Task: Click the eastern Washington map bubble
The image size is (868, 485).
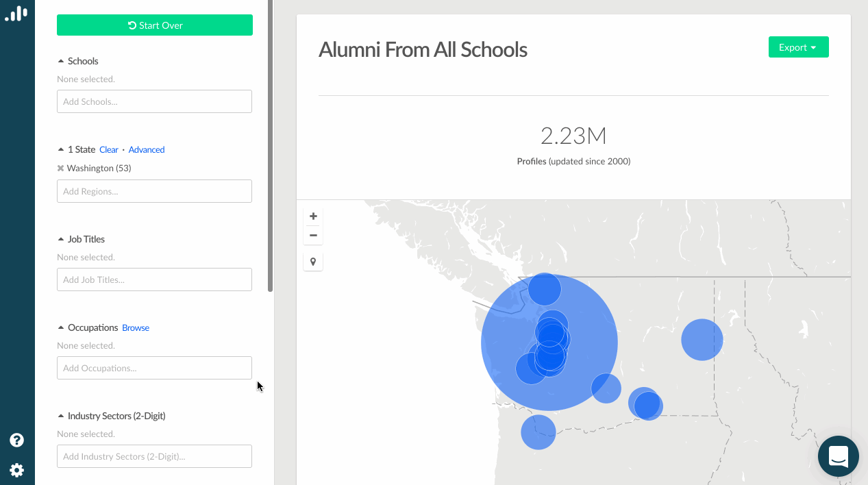Action: [702, 340]
